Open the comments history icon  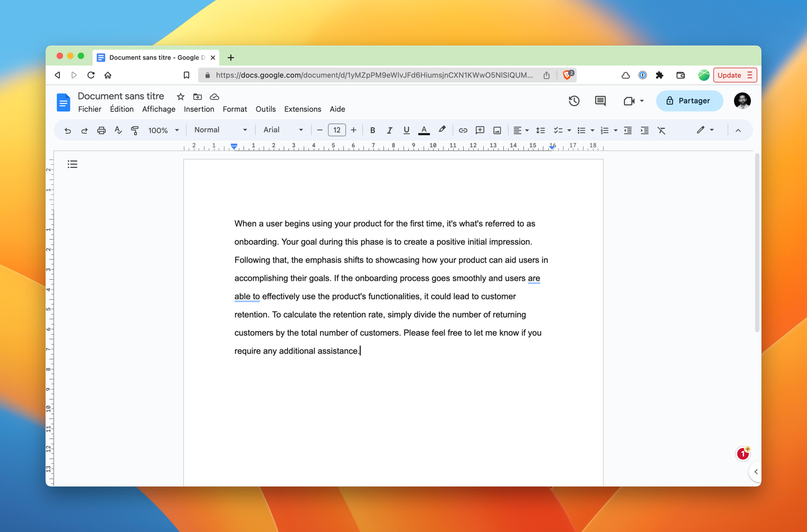[600, 101]
